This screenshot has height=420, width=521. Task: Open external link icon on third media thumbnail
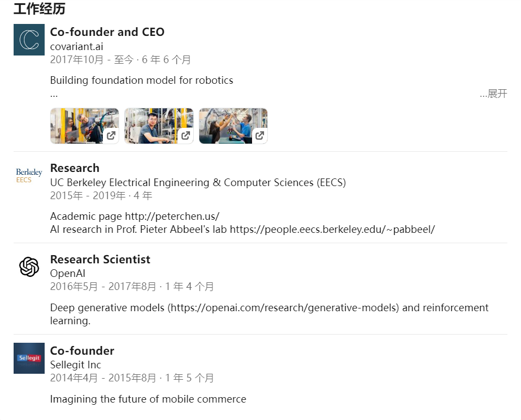point(260,135)
